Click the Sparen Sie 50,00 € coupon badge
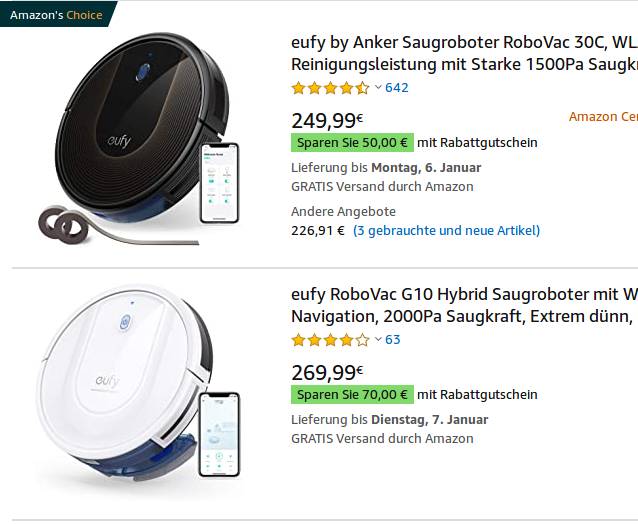Viewport: 638px width, 524px height. coord(352,143)
